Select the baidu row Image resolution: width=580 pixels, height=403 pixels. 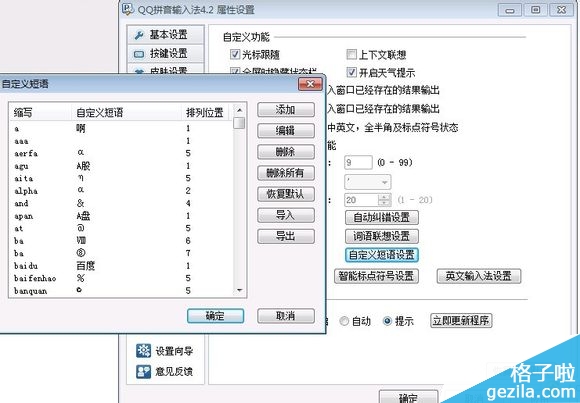click(x=121, y=266)
